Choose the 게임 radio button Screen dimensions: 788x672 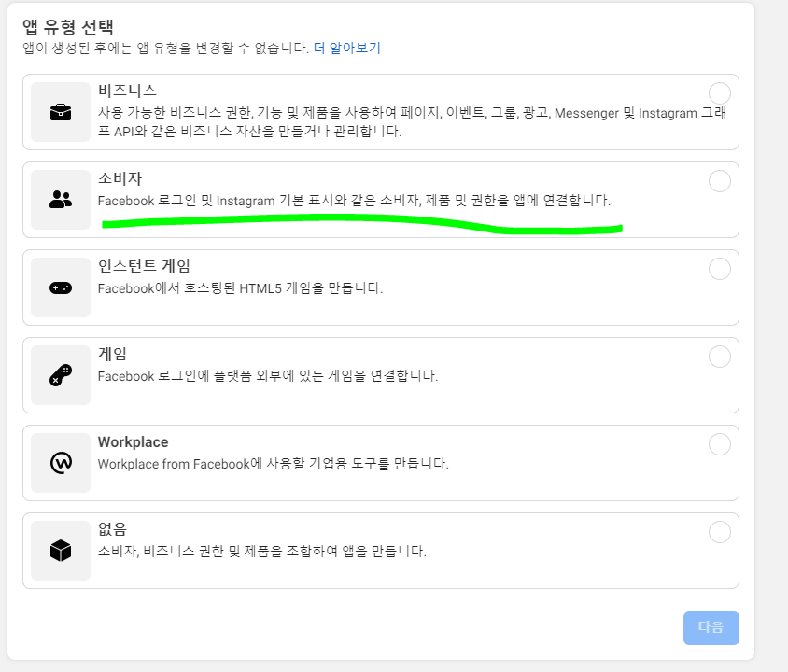pyautogui.click(x=719, y=357)
